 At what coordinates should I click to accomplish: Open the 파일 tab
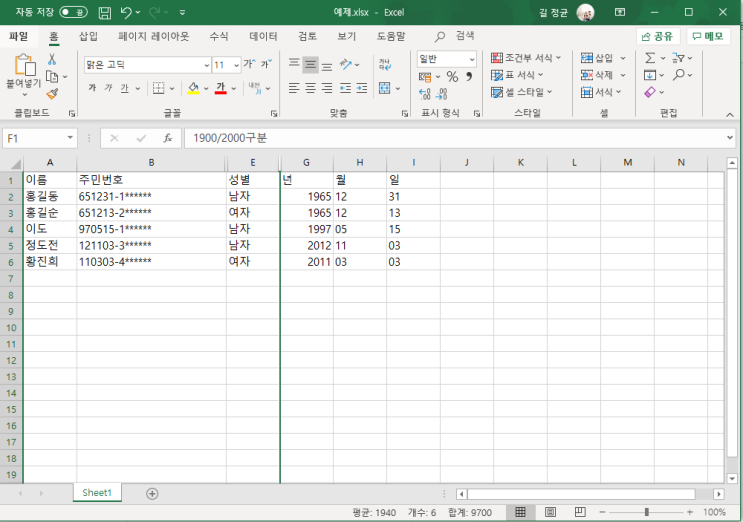(18, 36)
